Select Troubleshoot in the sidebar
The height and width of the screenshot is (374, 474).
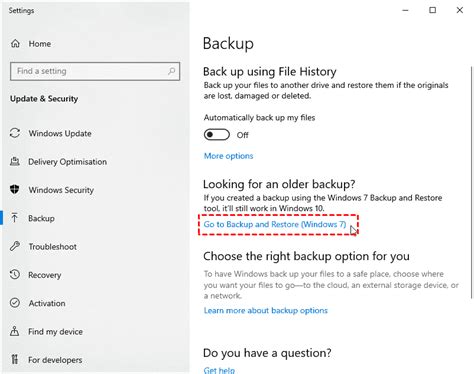click(53, 247)
